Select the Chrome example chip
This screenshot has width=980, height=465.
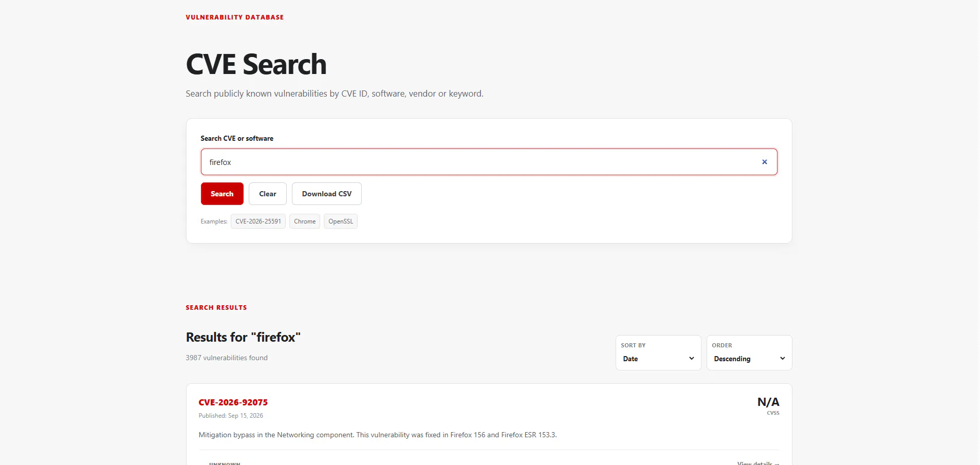[x=305, y=221]
